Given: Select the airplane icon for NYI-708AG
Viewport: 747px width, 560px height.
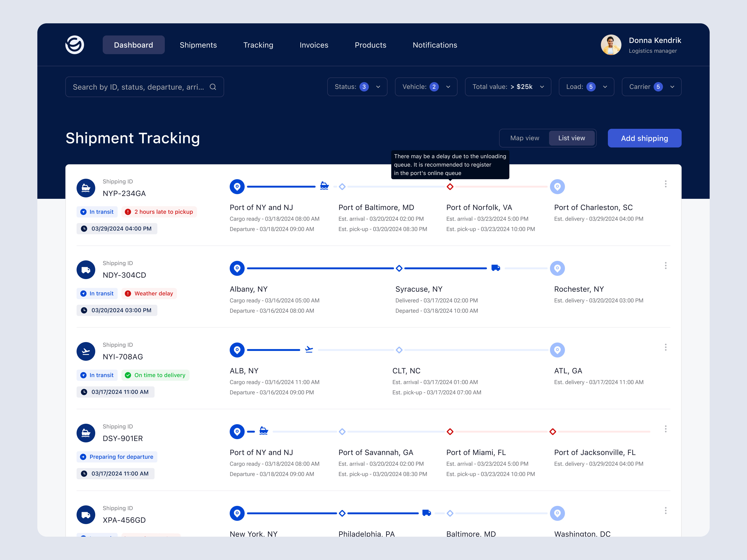Looking at the screenshot, I should [x=86, y=351].
